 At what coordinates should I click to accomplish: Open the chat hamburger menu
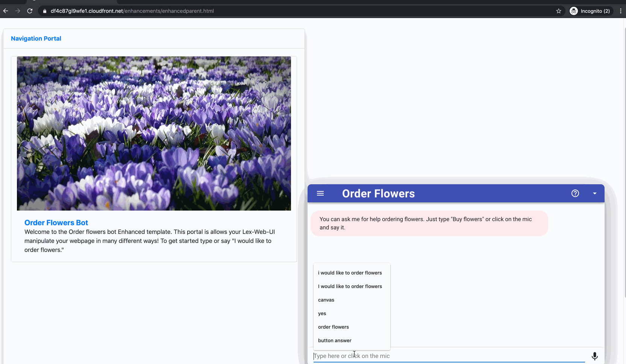point(320,193)
